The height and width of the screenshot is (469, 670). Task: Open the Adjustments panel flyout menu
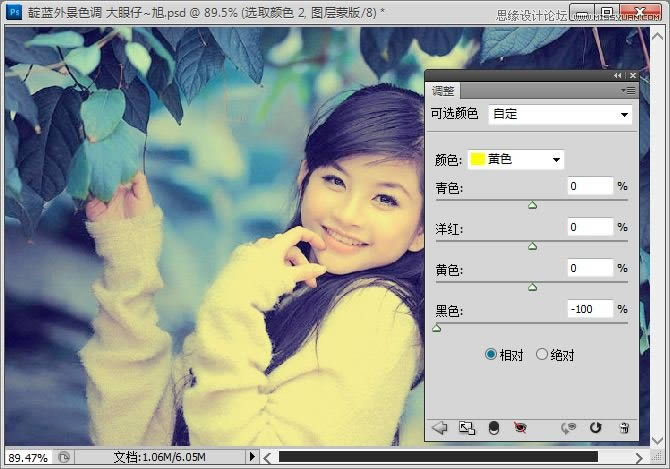(x=628, y=90)
